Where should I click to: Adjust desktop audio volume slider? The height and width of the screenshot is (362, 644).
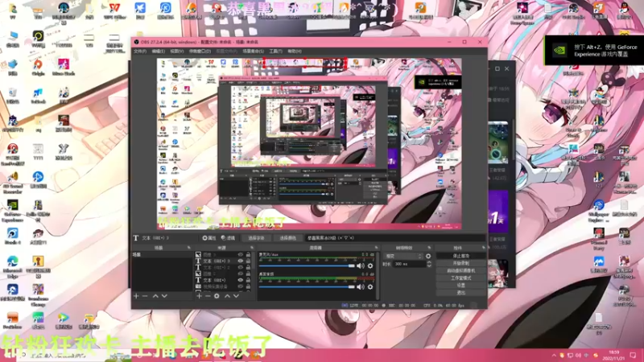(307, 287)
